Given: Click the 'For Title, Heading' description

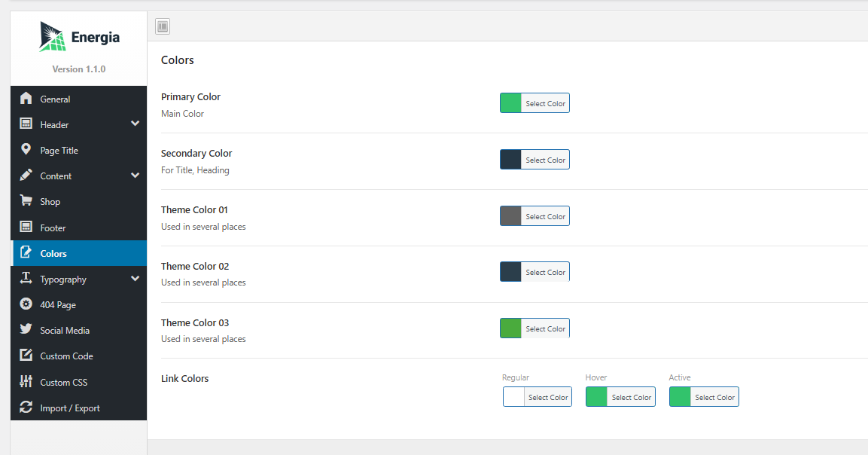Looking at the screenshot, I should pos(195,170).
